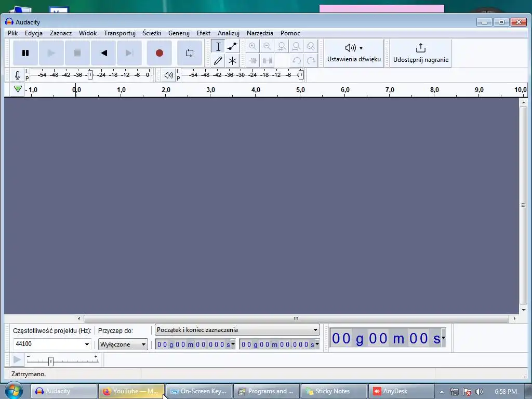
Task: Click the recording level slider handle
Action: tap(90, 75)
